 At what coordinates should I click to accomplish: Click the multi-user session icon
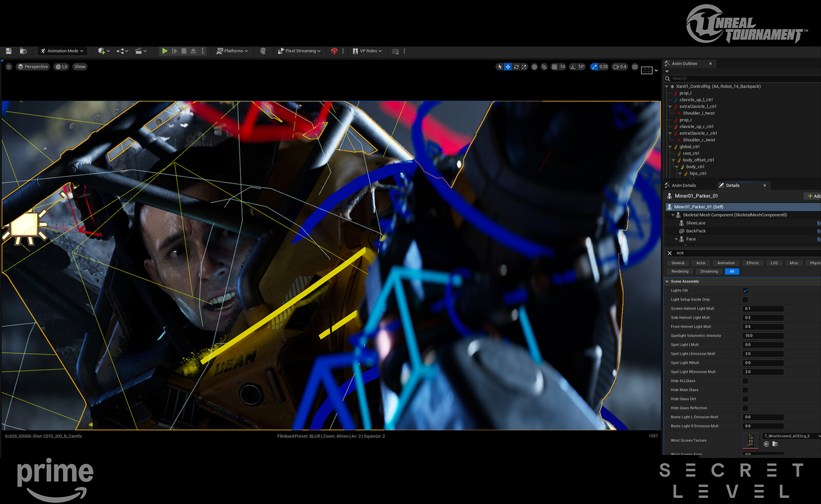pyautogui.click(x=396, y=51)
